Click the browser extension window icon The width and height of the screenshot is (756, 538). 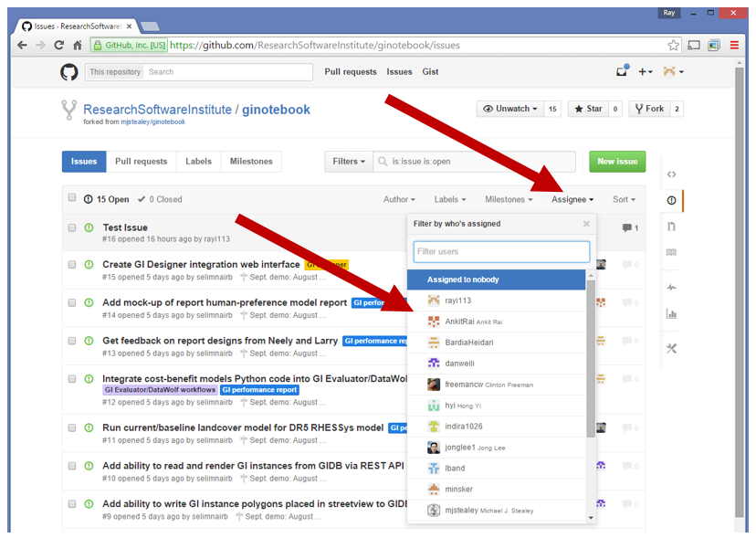(x=714, y=46)
